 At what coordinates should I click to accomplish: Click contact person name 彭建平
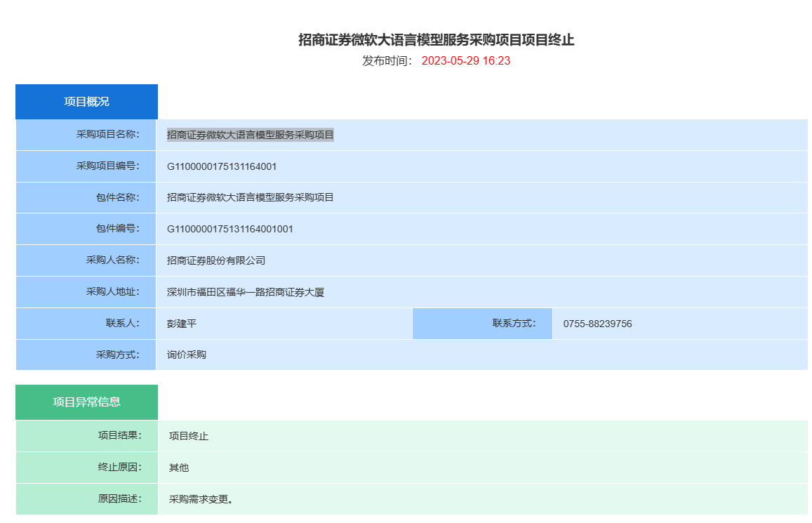[181, 324]
